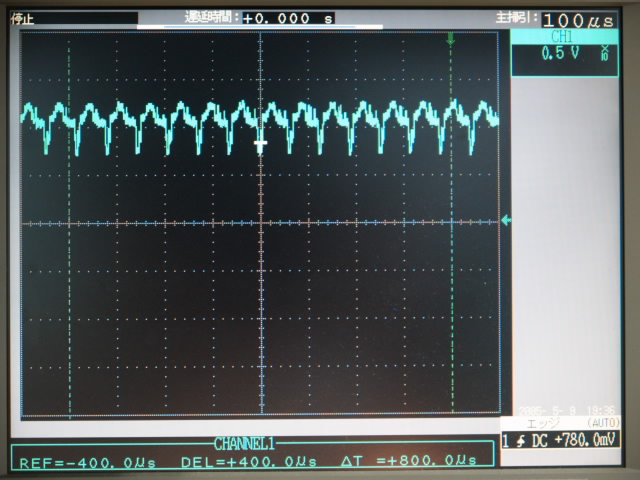
Task: Click the +780.0mV trigger level value
Action: 590,440
